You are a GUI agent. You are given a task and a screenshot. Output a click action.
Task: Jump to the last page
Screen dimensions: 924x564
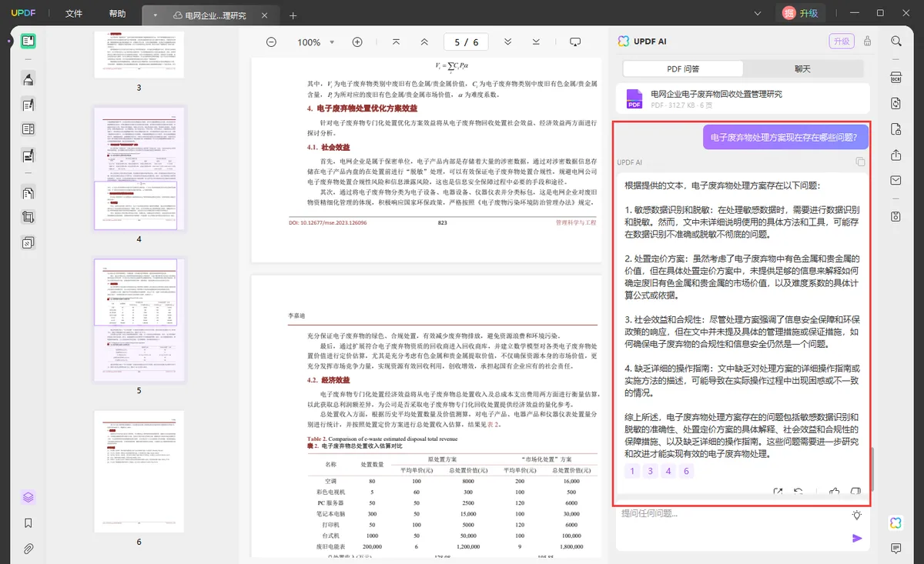(x=537, y=42)
